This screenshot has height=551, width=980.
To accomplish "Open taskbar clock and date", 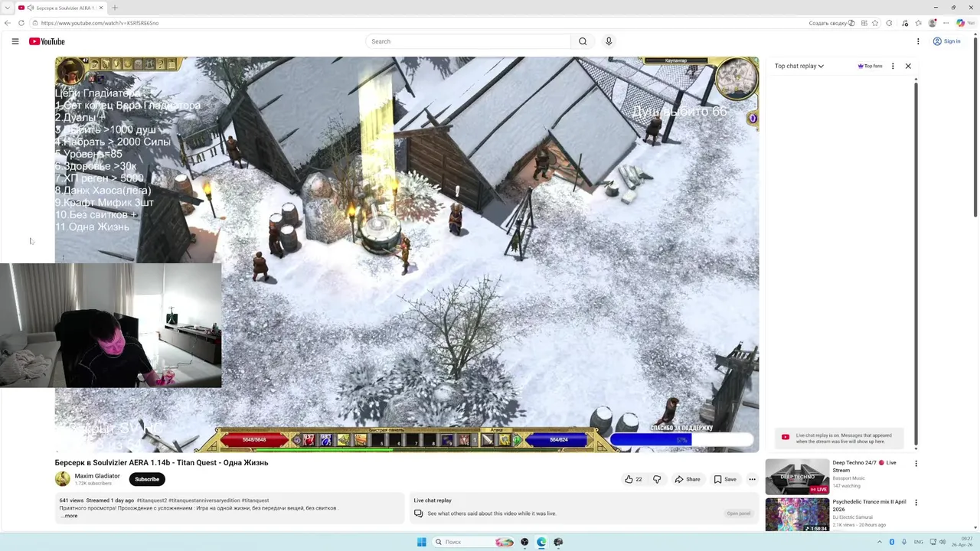I will coord(963,542).
